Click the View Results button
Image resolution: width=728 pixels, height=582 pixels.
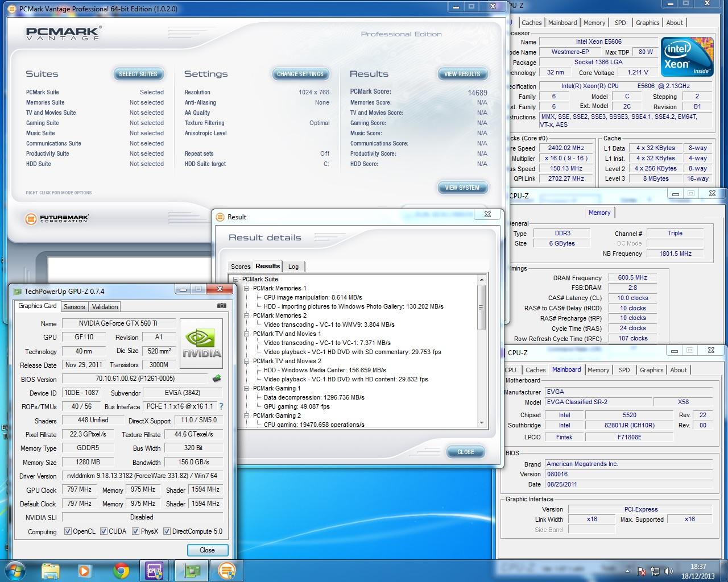(462, 74)
